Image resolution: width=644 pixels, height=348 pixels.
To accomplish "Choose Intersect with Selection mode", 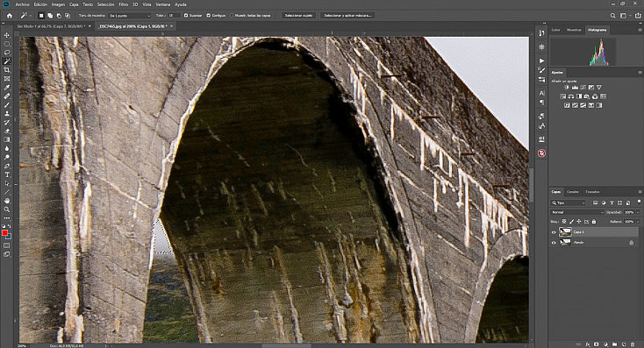I will [68, 16].
